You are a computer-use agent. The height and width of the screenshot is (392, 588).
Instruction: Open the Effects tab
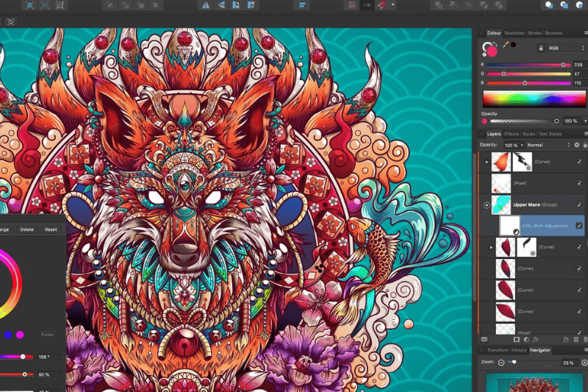512,134
